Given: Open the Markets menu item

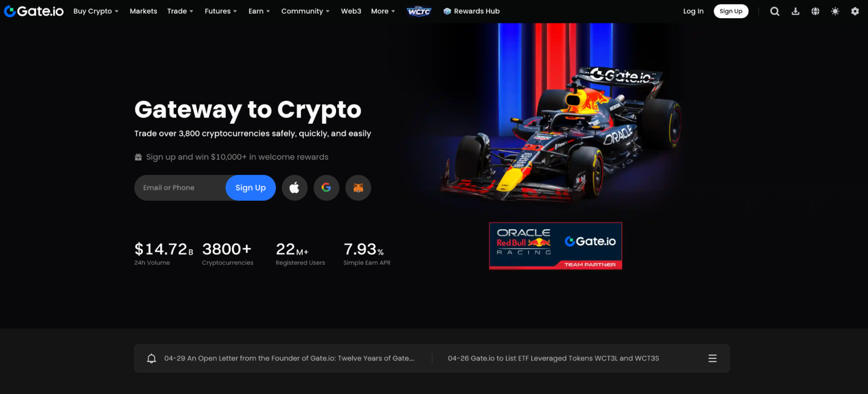Looking at the screenshot, I should tap(143, 11).
